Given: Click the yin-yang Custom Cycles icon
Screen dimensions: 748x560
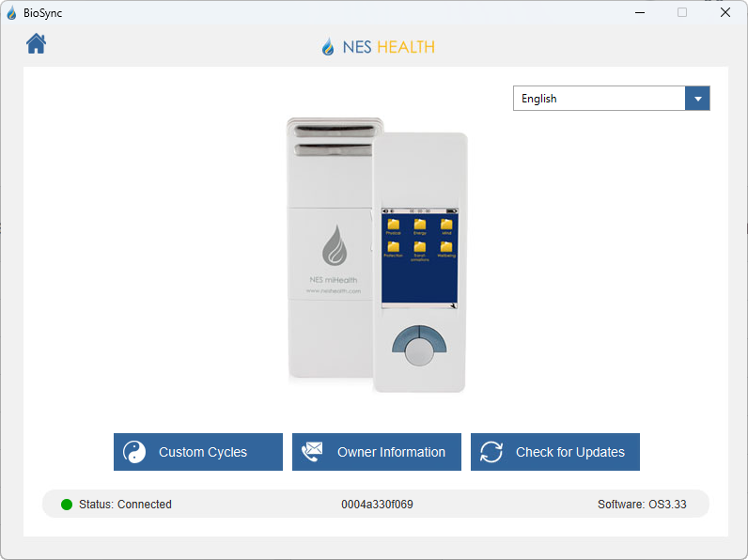Looking at the screenshot, I should pos(135,452).
